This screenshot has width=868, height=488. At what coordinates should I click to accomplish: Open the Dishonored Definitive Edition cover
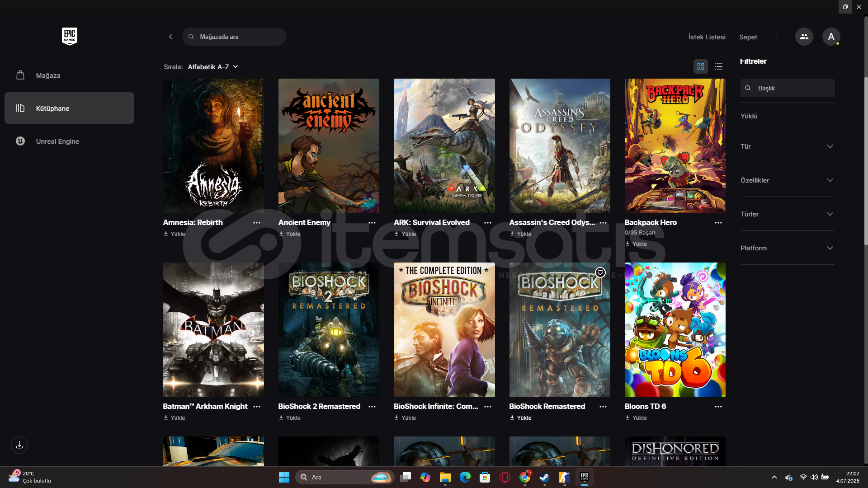click(x=675, y=451)
